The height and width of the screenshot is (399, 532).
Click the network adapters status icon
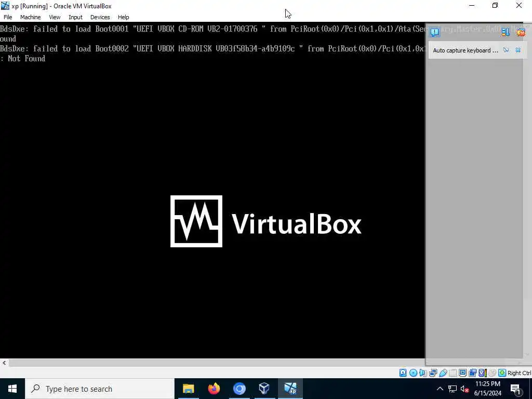pyautogui.click(x=433, y=373)
